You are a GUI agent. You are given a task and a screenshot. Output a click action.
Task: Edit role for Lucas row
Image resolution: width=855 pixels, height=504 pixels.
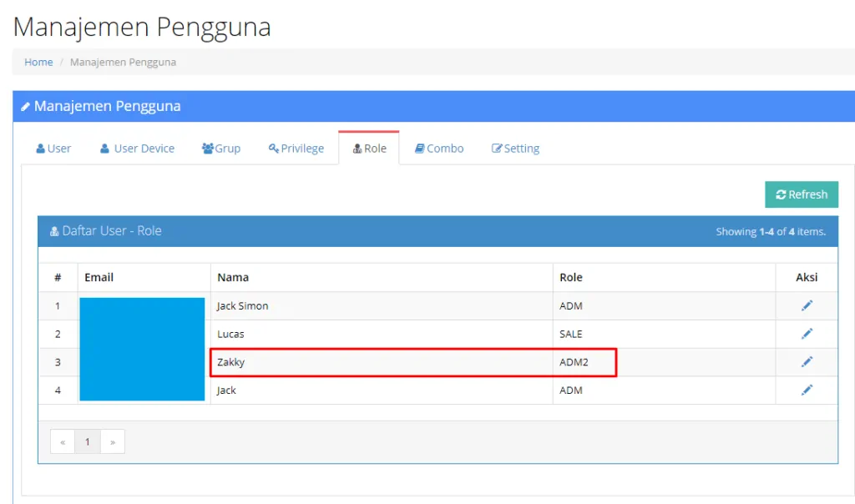(x=807, y=334)
